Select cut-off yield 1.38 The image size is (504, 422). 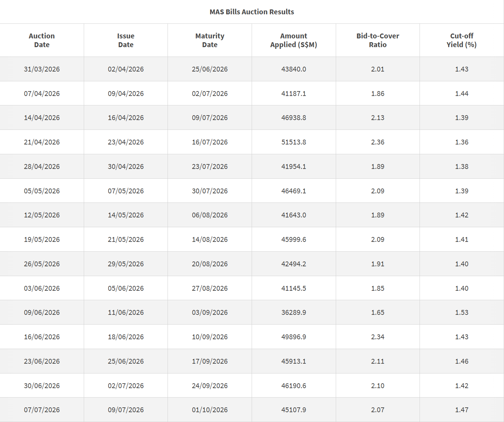click(x=462, y=166)
